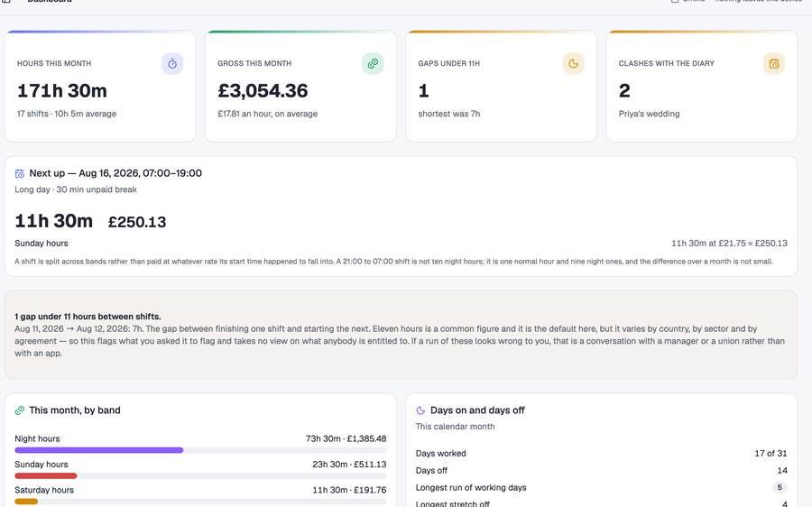Image resolution: width=812 pixels, height=507 pixels.
Task: Click the stopwatch icon on Hours This Month
Action: point(172,64)
